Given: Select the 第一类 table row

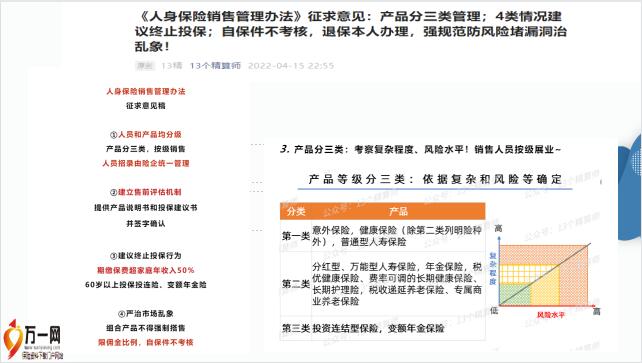Looking at the screenshot, I should (383, 236).
